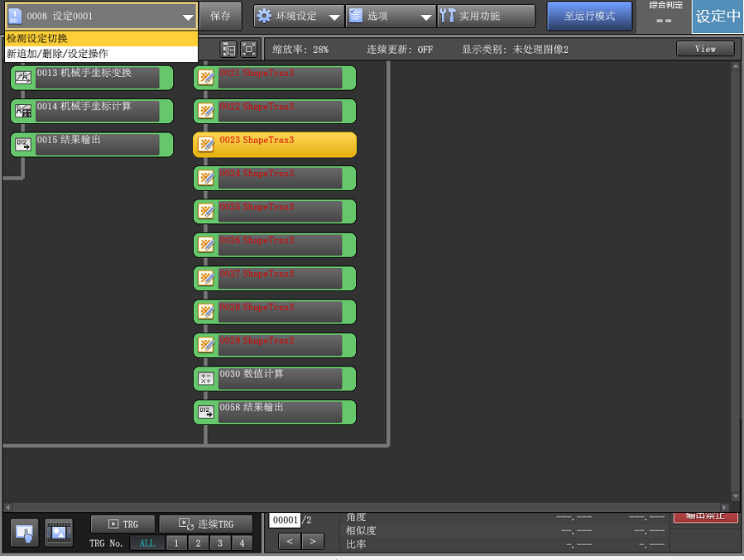744x560 pixels.
Task: Select the 0030 数值计算 label
Action: (251, 374)
